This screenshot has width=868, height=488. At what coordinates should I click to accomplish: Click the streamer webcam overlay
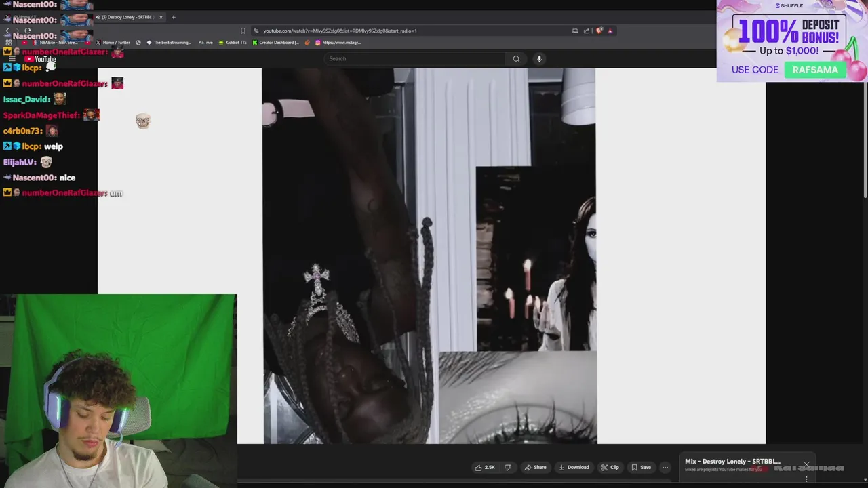coord(119,391)
